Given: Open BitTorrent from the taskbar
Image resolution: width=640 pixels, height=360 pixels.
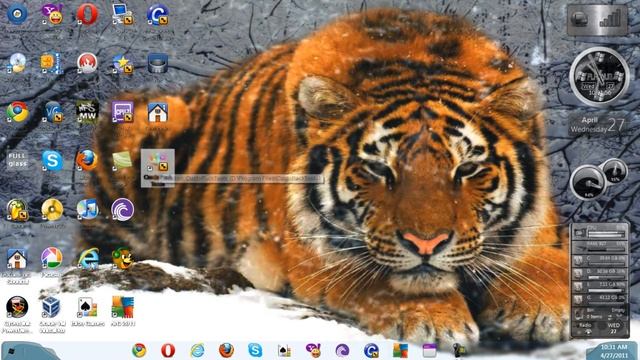Looking at the screenshot, I should [x=342, y=350].
